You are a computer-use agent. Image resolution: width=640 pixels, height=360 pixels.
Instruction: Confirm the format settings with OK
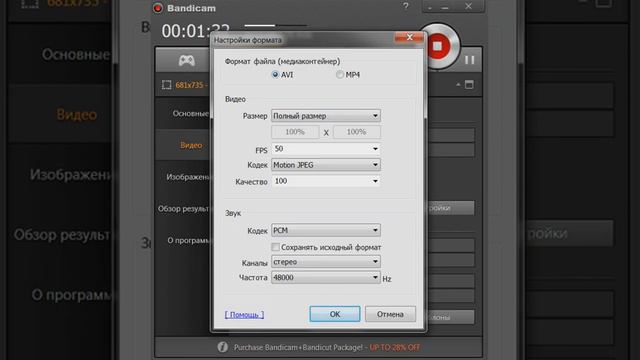tap(335, 314)
